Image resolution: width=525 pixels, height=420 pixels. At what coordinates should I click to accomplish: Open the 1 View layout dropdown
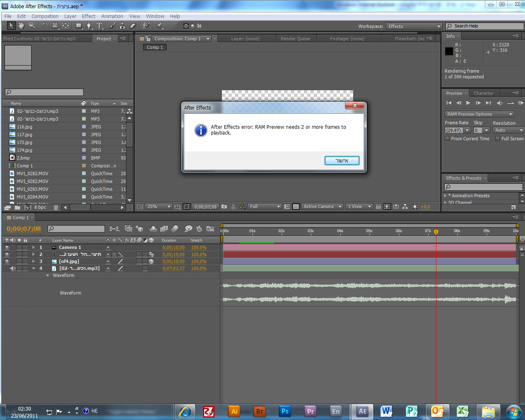pos(359,207)
